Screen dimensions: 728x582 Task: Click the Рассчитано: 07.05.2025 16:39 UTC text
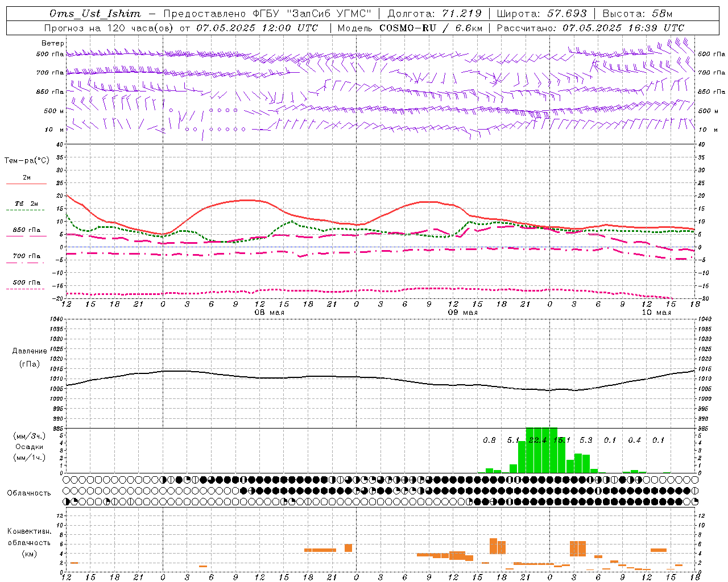point(590,28)
